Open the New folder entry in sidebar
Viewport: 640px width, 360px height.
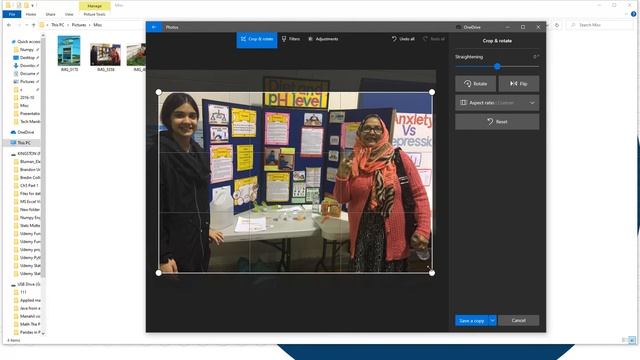point(27,209)
